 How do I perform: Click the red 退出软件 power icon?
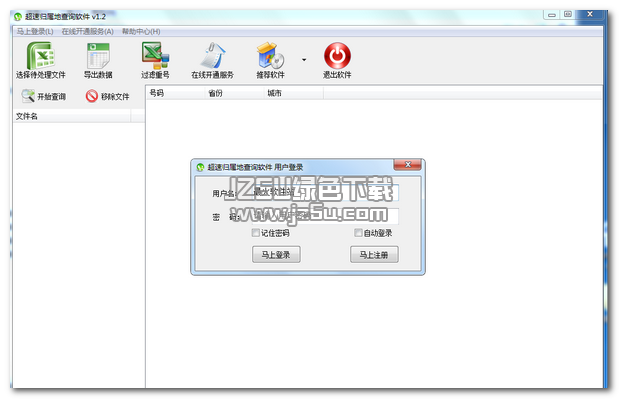pyautogui.click(x=337, y=56)
